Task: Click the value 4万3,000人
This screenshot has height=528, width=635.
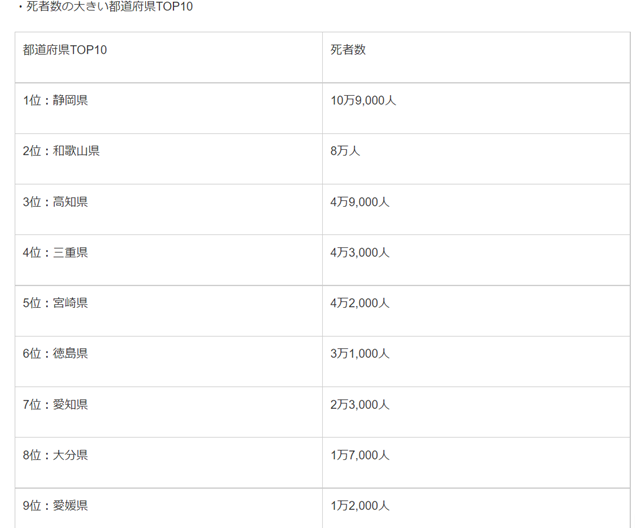Action: [360, 252]
